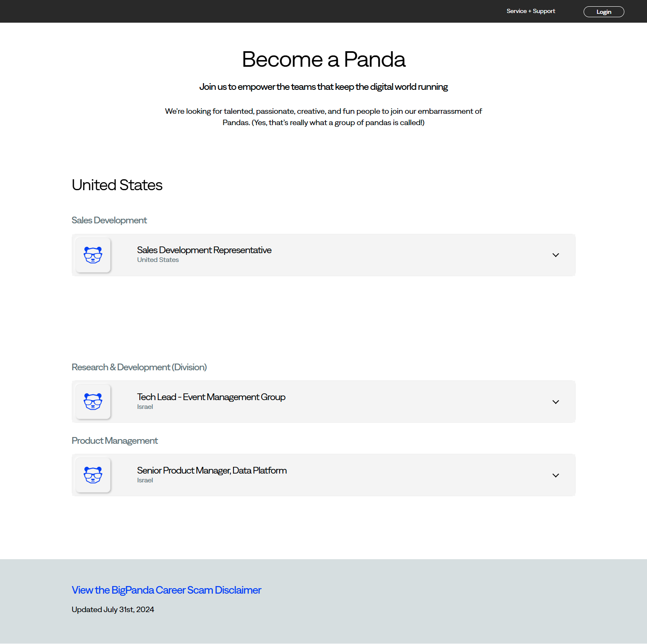Viewport: 647px width, 644px height.
Task: Click the Login button
Action: [603, 11]
